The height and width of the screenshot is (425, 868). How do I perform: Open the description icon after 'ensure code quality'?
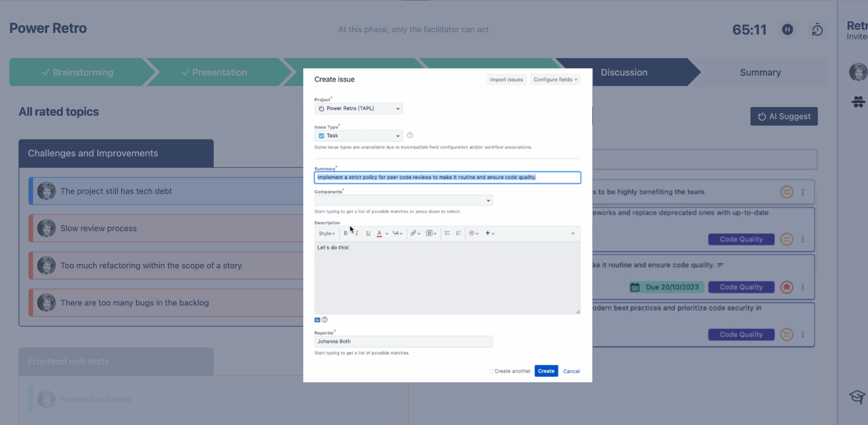coord(720,265)
